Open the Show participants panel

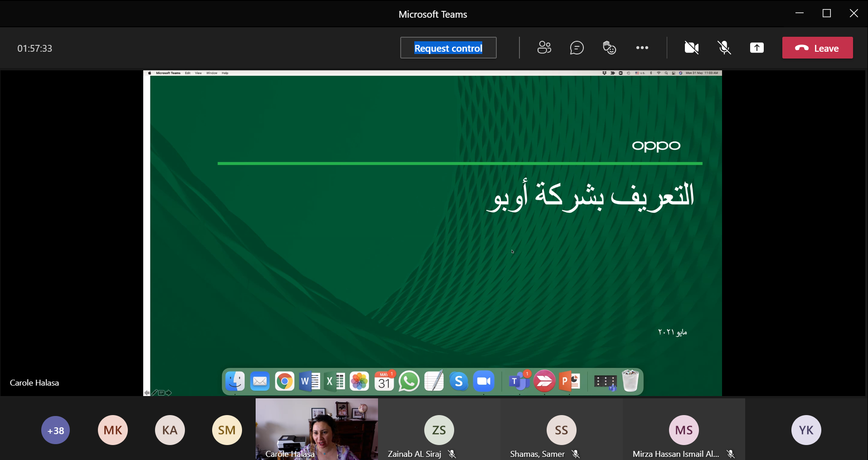click(544, 48)
